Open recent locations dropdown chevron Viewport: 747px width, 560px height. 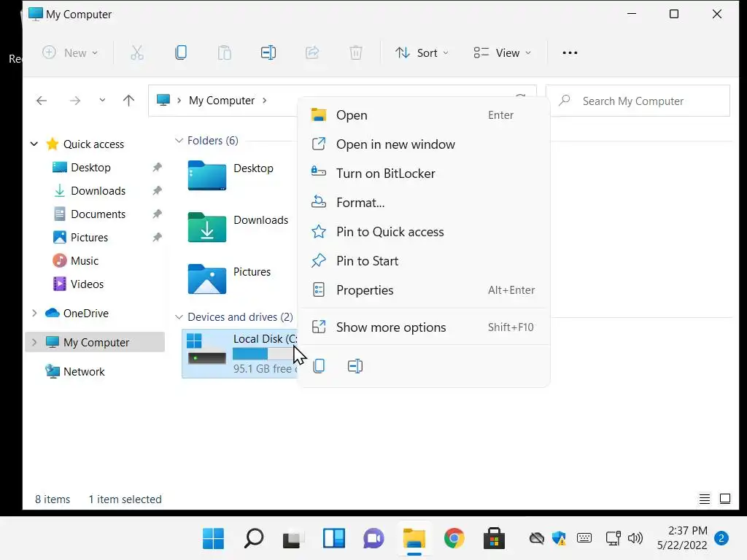pos(102,101)
